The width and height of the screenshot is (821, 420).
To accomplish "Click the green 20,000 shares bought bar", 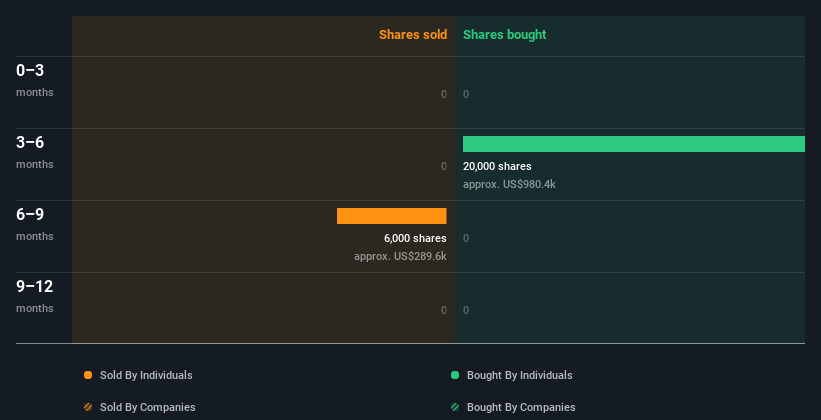I will pyautogui.click(x=634, y=144).
